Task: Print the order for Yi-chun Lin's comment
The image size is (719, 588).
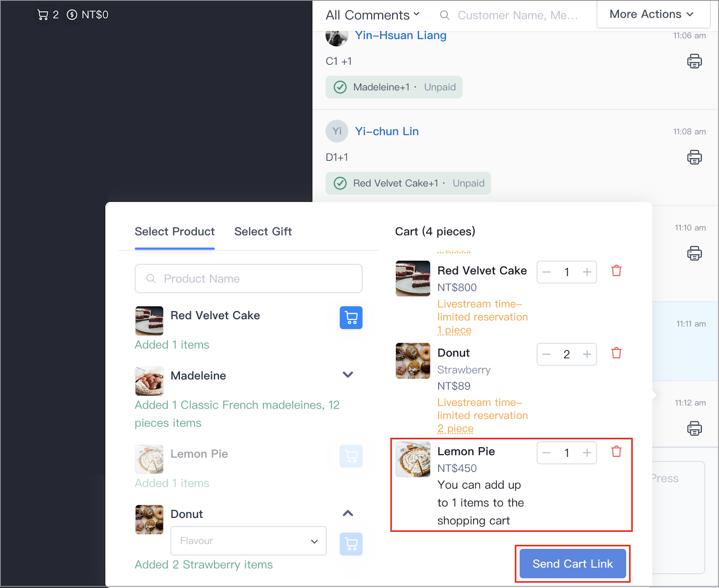Action: [694, 157]
